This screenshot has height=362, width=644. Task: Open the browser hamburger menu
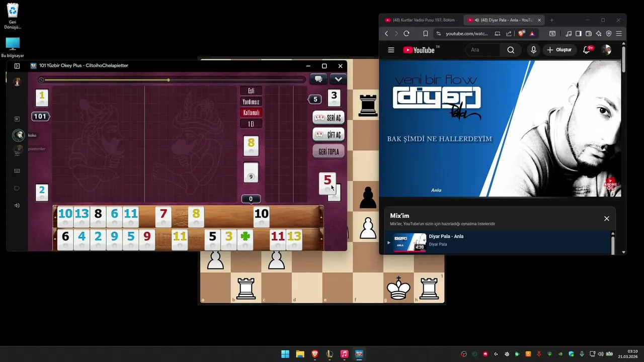619,34
